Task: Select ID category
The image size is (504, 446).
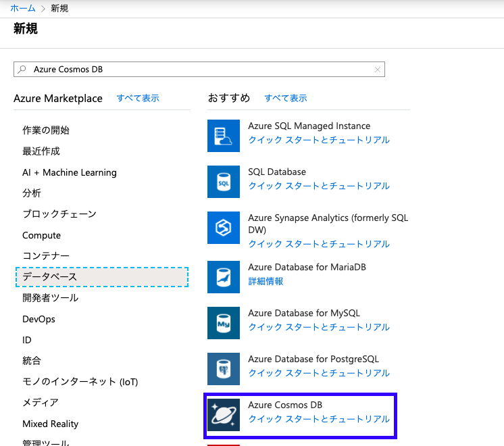Action: (26, 340)
